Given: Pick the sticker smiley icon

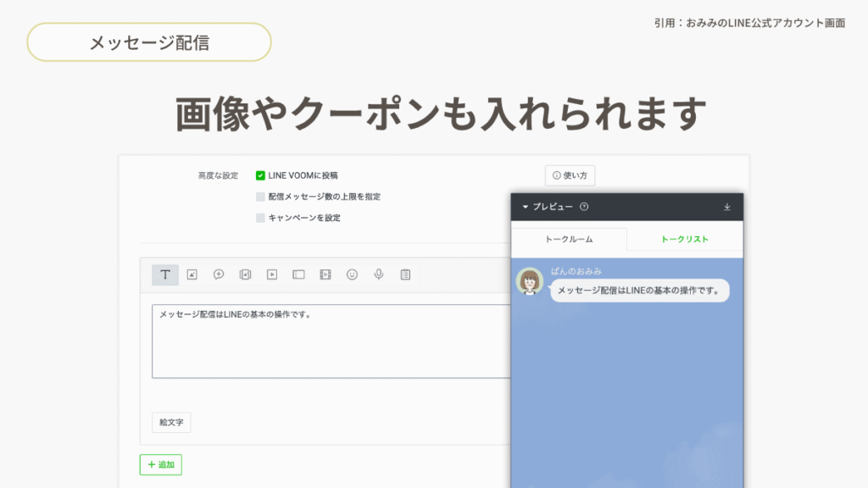Looking at the screenshot, I should 352,274.
